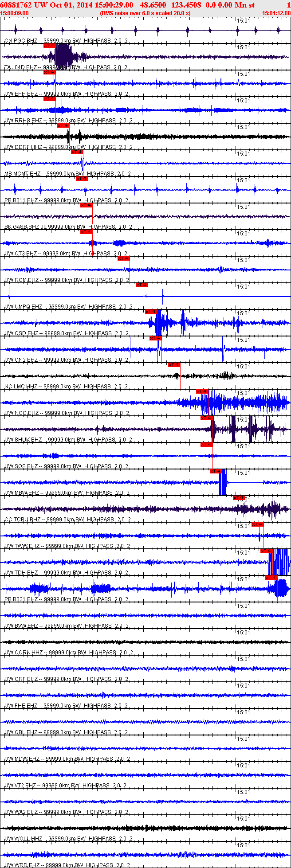Screen dimensions: 291x868
Task: Click the BK.GASB BHZ station label
Action: (x=68, y=227)
